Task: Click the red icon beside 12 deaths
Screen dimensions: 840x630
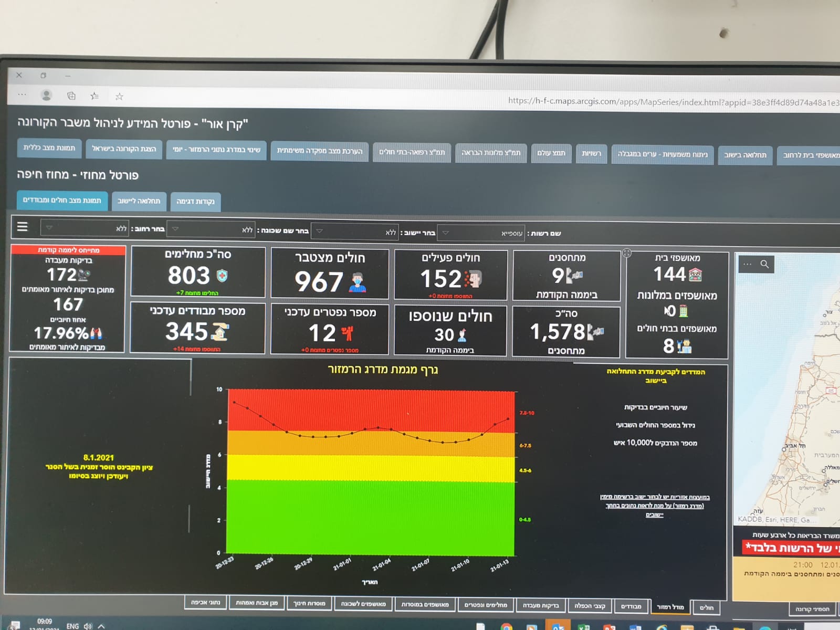Action: coord(347,333)
